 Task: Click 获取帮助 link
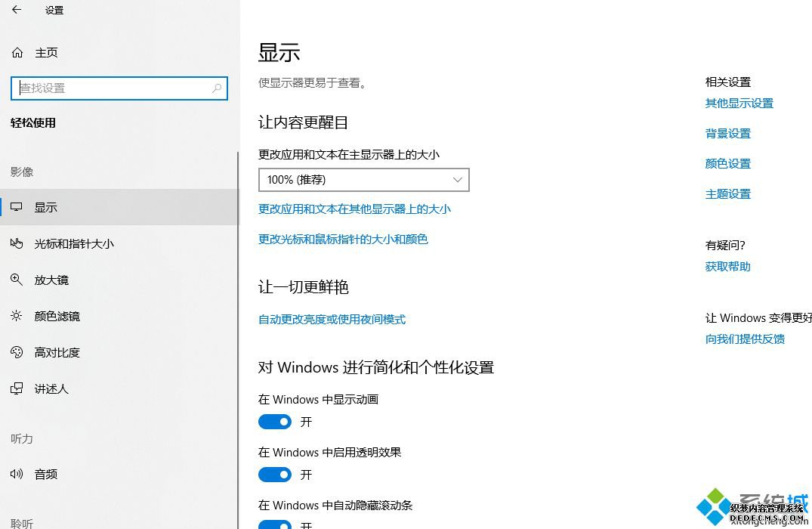[x=727, y=267]
